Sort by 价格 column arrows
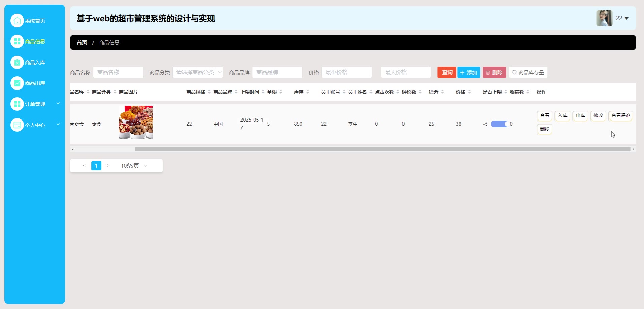 point(469,92)
